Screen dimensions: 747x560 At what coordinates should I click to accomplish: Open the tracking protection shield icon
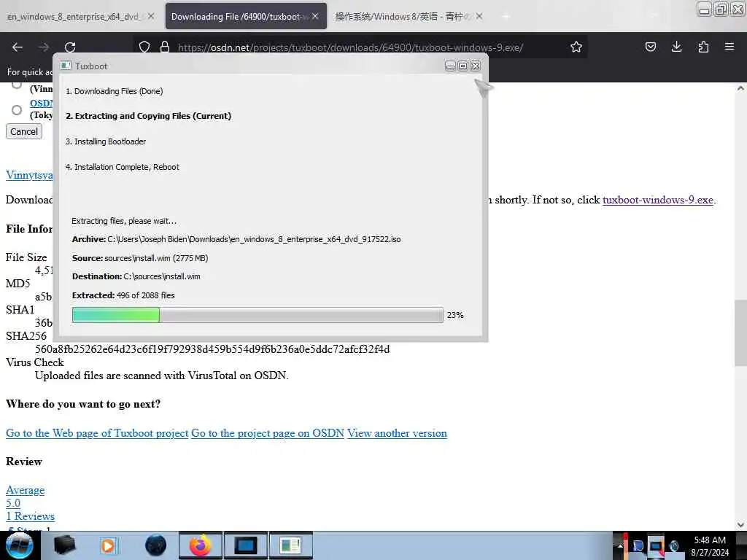coord(144,47)
